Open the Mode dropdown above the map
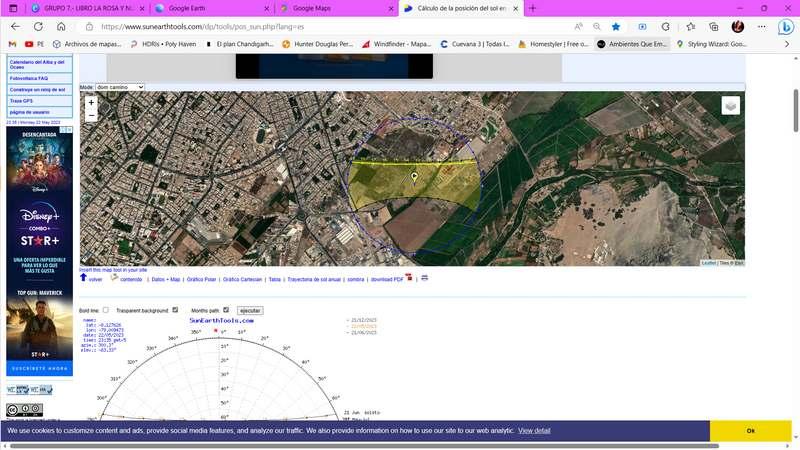800x450 pixels. click(x=119, y=87)
